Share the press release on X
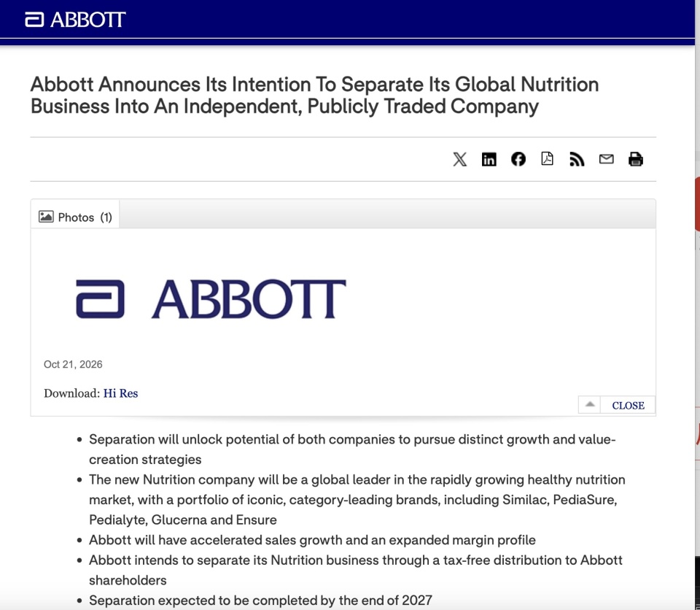700x610 pixels. 460,159
